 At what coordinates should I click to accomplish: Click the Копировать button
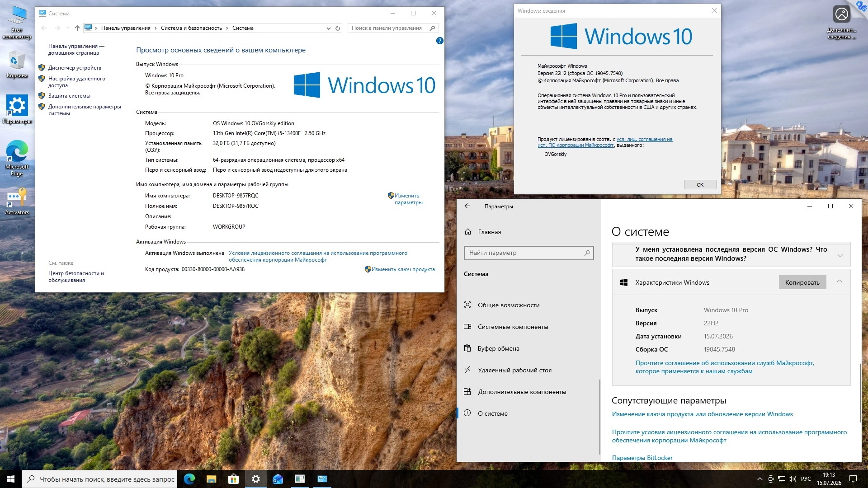(x=802, y=282)
